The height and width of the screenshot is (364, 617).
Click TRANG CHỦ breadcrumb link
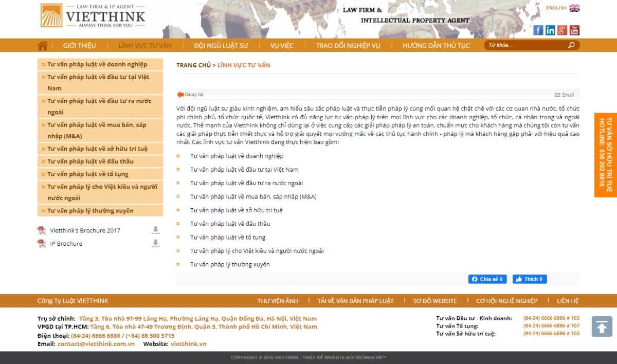pos(193,65)
